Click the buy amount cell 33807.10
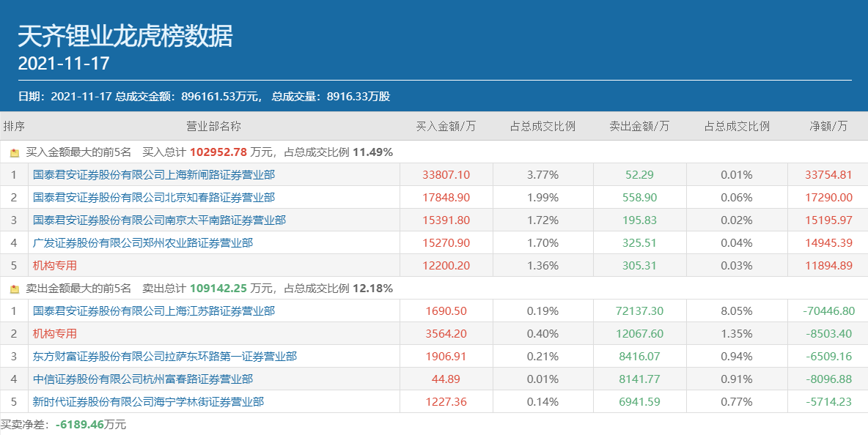868x435 pixels. point(446,175)
